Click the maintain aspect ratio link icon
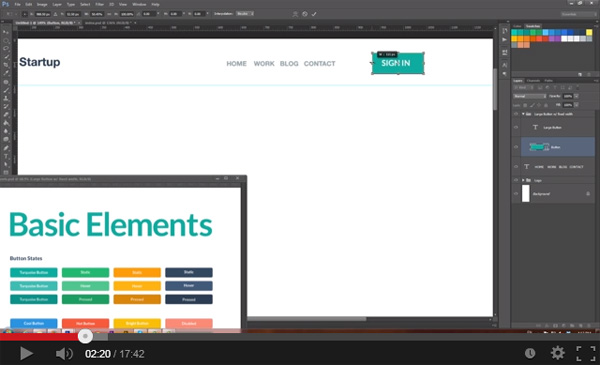The image size is (600, 365). [109, 14]
